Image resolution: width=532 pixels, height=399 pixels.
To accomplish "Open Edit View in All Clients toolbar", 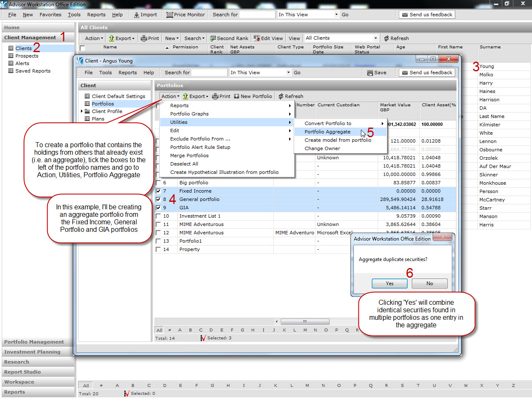I will [x=257, y=38].
